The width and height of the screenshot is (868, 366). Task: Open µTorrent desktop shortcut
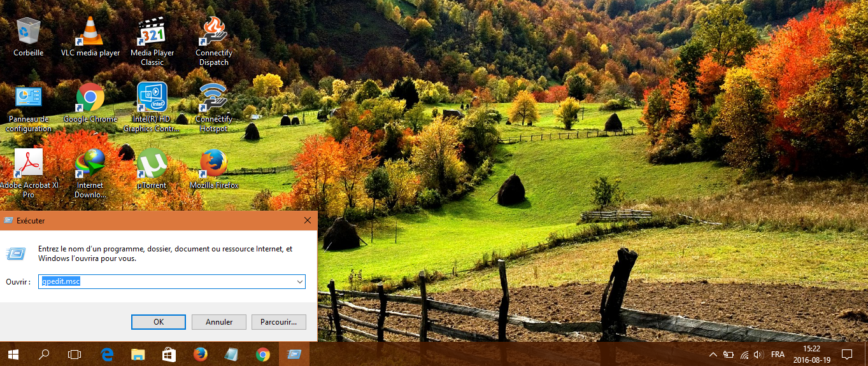pyautogui.click(x=152, y=169)
